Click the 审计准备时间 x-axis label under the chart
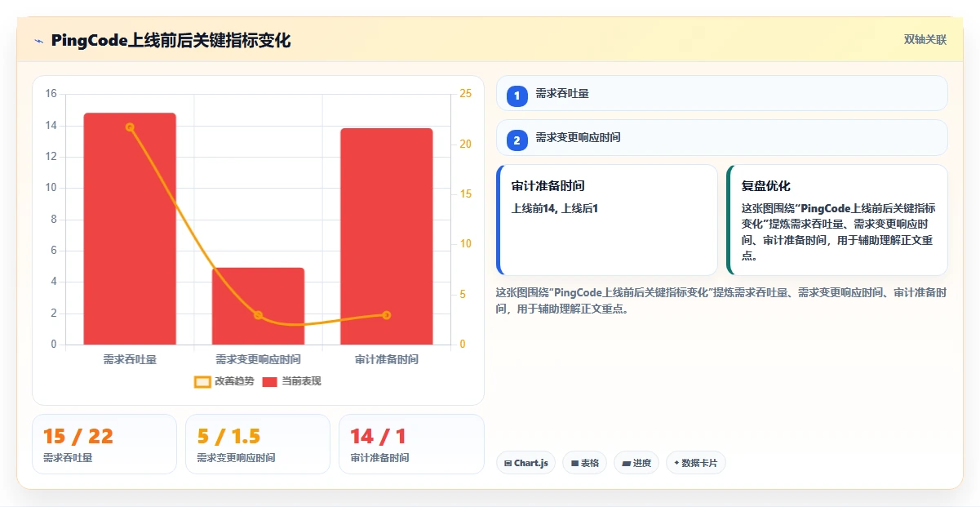 point(387,359)
